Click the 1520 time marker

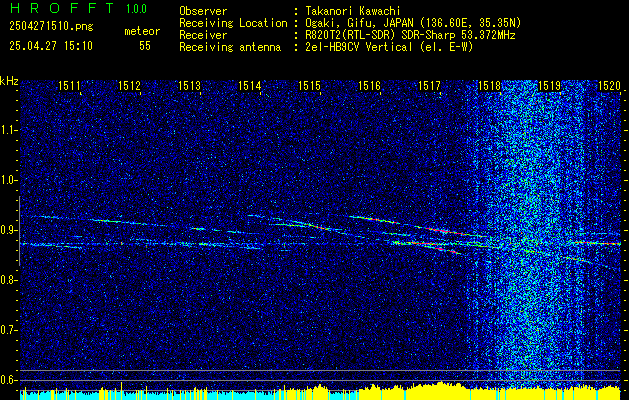pyautogui.click(x=610, y=86)
